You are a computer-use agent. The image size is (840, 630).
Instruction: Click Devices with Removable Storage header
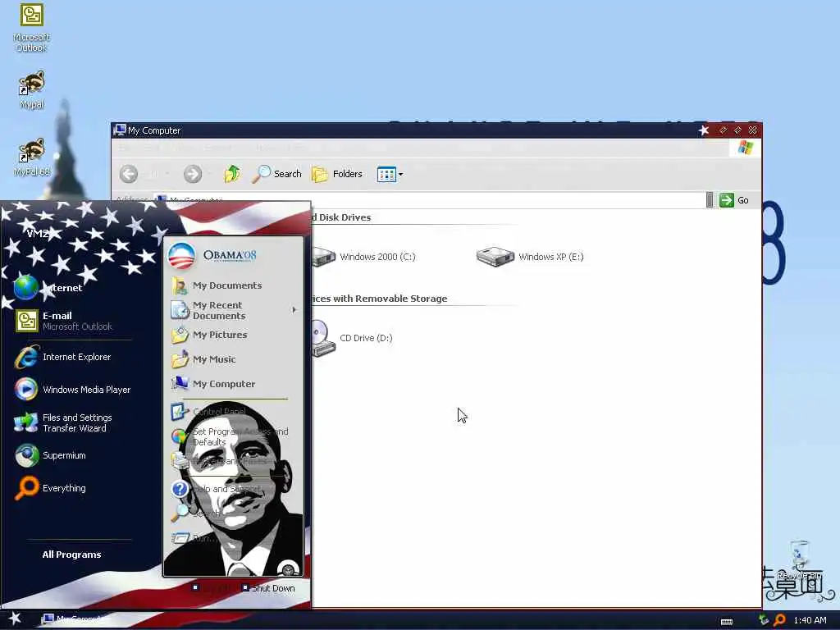379,299
